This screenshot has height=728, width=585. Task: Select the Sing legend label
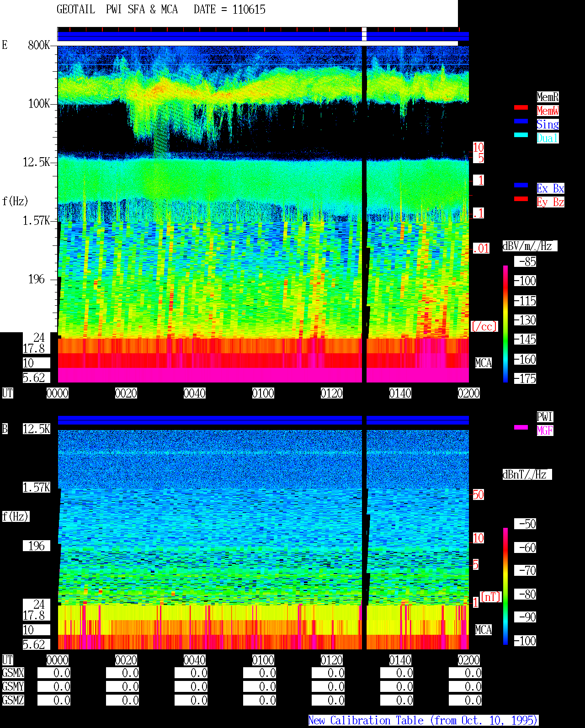[x=548, y=124]
